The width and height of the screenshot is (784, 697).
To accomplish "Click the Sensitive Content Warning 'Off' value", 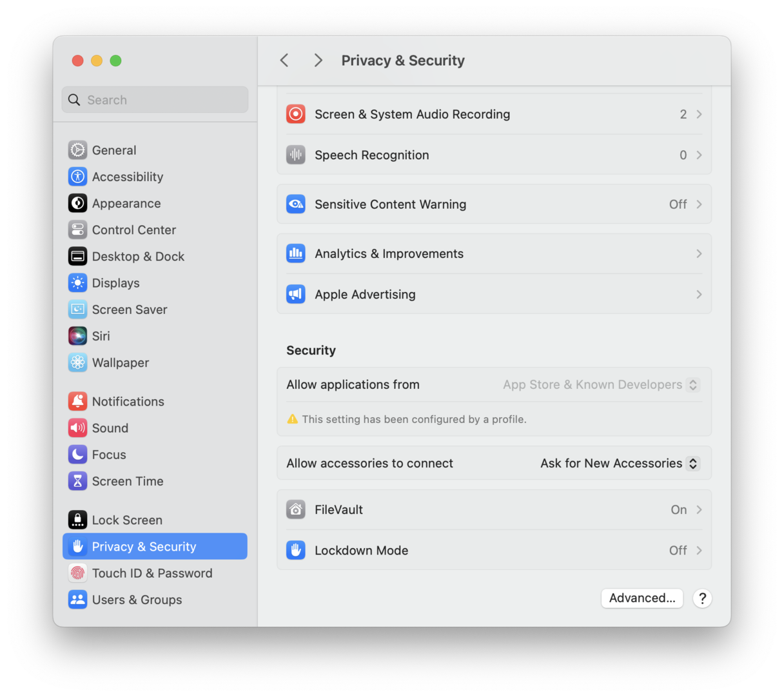I will [678, 204].
